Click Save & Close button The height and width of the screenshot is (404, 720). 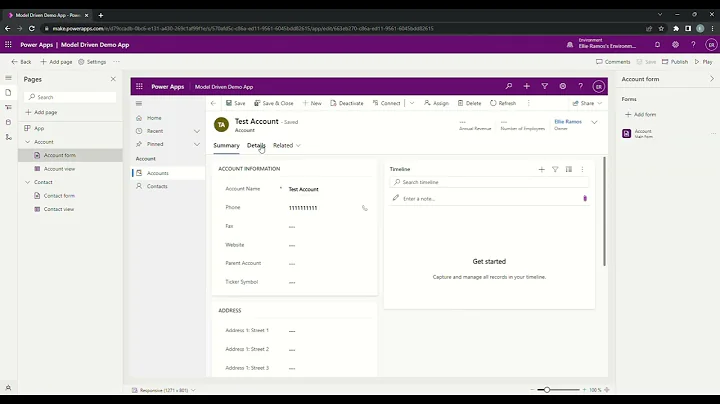click(x=274, y=103)
